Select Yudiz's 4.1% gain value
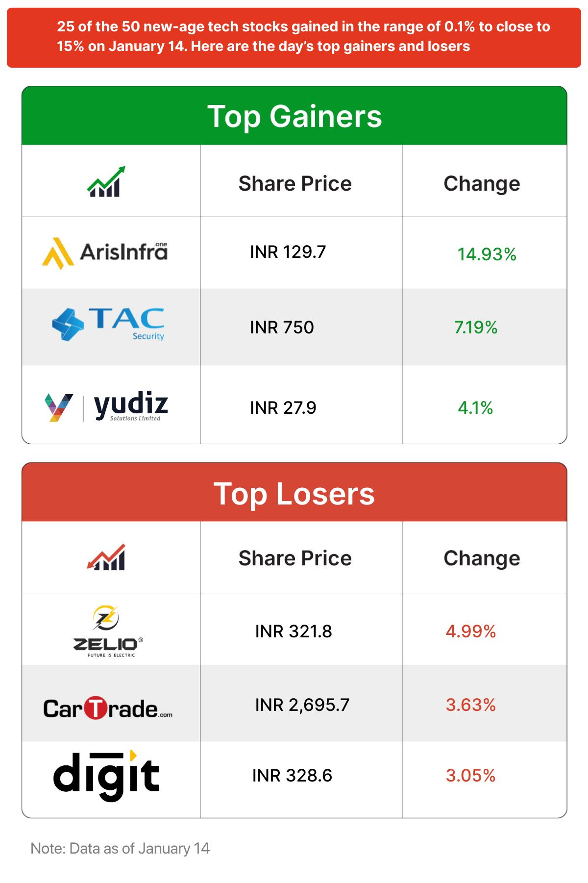 tap(475, 408)
